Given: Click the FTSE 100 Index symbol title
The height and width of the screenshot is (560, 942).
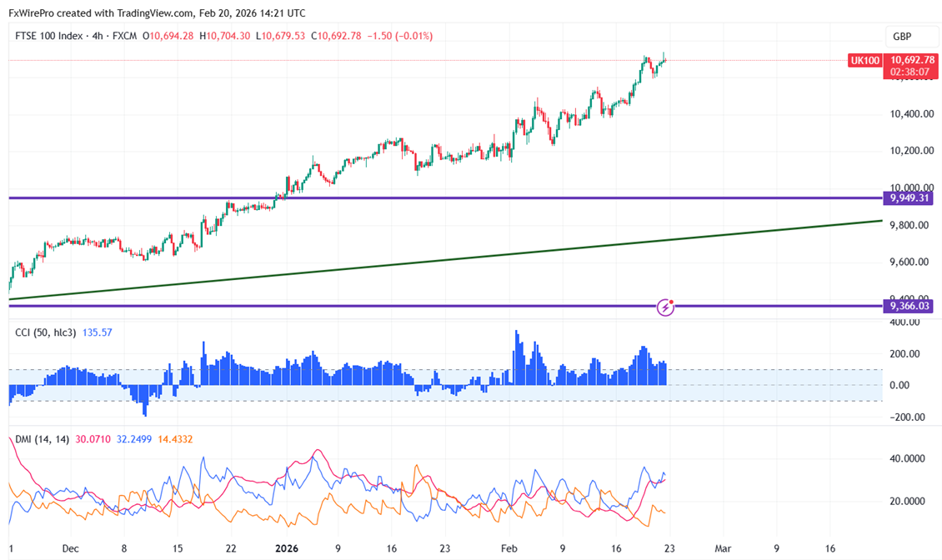Looking at the screenshot, I should pyautogui.click(x=48, y=36).
